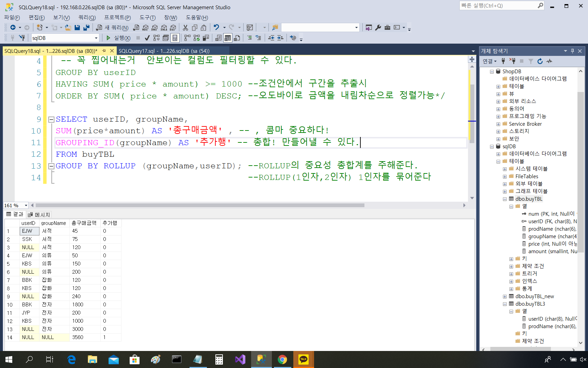This screenshot has height=368, width=588.
Task: Toggle Include Client Statistics
Action: (206, 38)
